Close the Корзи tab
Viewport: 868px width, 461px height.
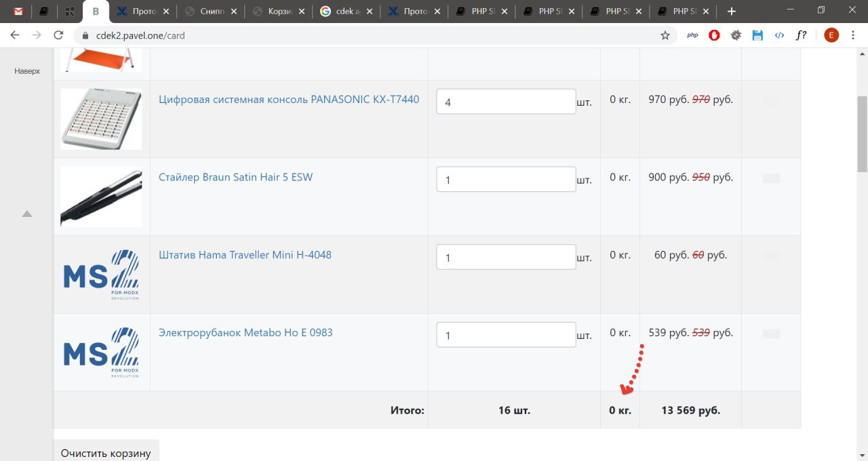coord(301,12)
